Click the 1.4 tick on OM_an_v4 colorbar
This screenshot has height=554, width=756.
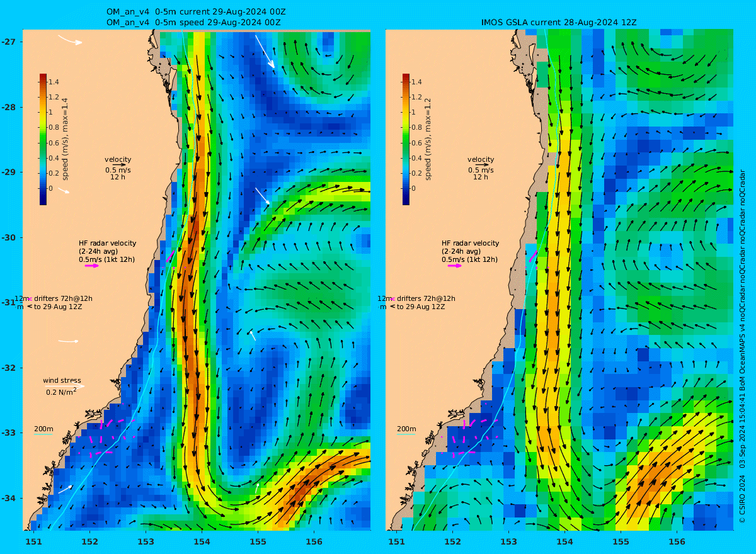(x=54, y=82)
